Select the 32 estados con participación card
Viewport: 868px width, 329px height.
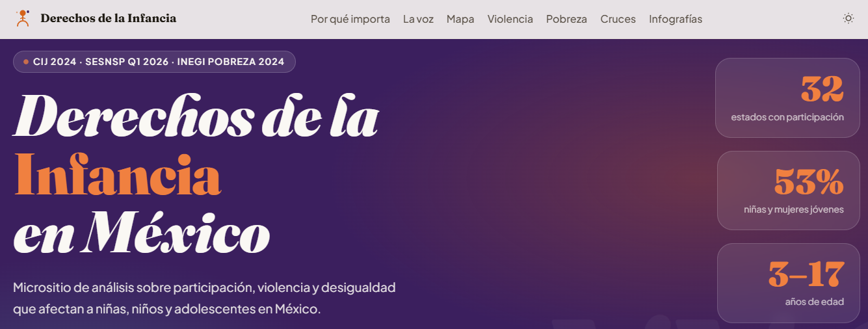(x=787, y=98)
